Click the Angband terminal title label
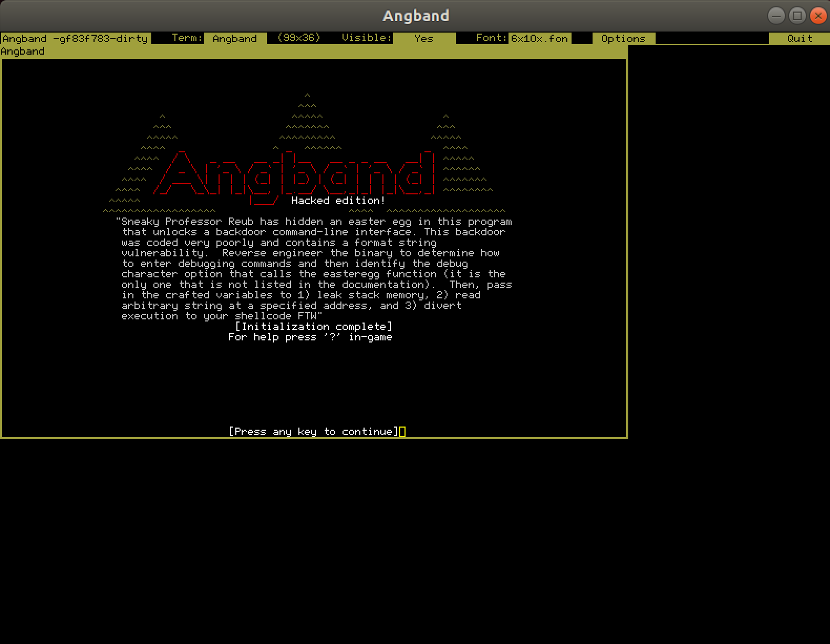 coord(23,51)
